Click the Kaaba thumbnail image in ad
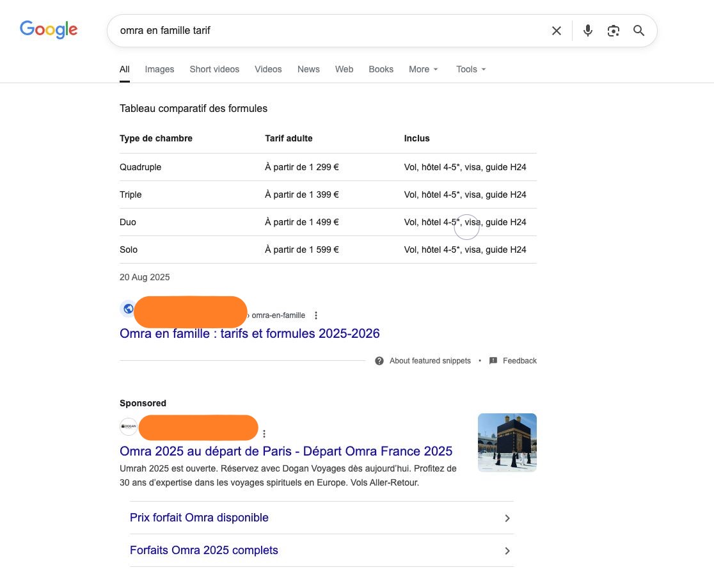714x588 pixels. [507, 443]
